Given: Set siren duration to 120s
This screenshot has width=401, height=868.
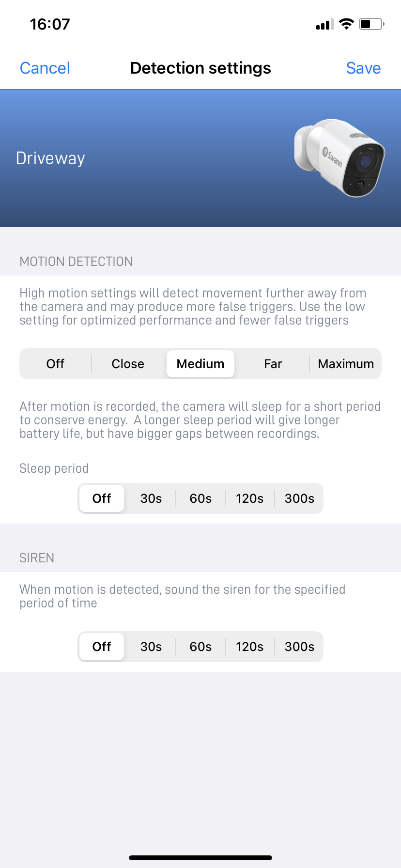Looking at the screenshot, I should (250, 647).
